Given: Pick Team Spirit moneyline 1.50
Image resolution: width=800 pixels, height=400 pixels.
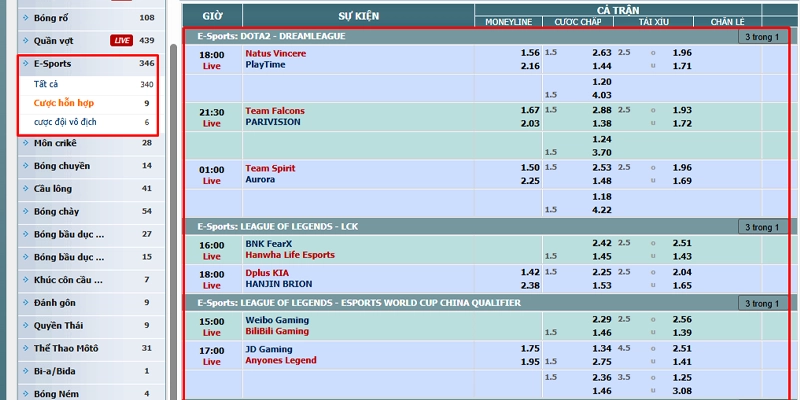Looking at the screenshot, I should (x=530, y=168).
